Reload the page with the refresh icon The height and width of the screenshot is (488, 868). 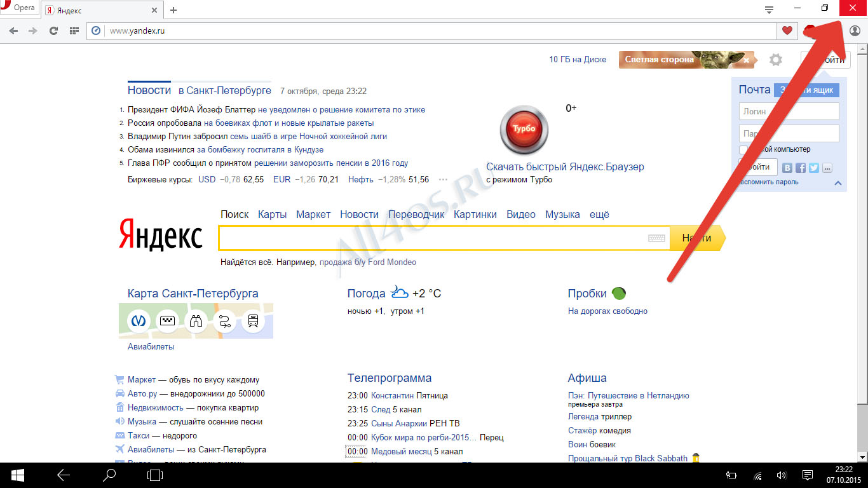click(x=54, y=30)
